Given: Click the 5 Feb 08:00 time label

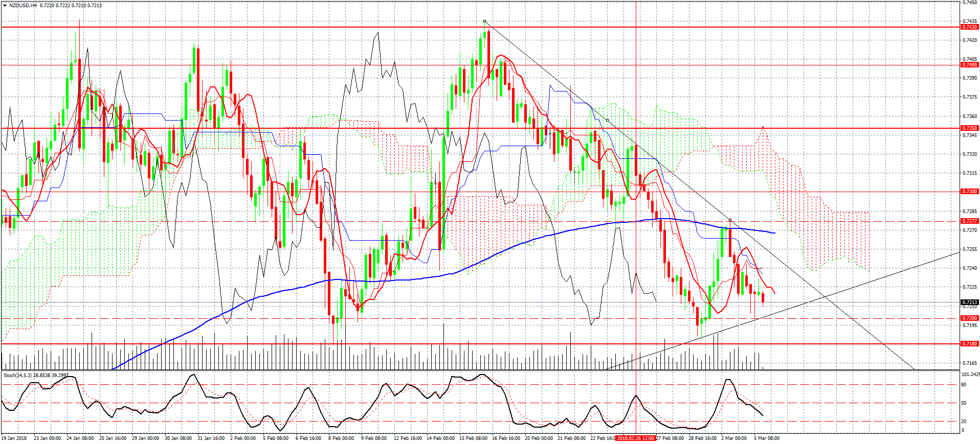Looking at the screenshot, I should pos(276,438).
